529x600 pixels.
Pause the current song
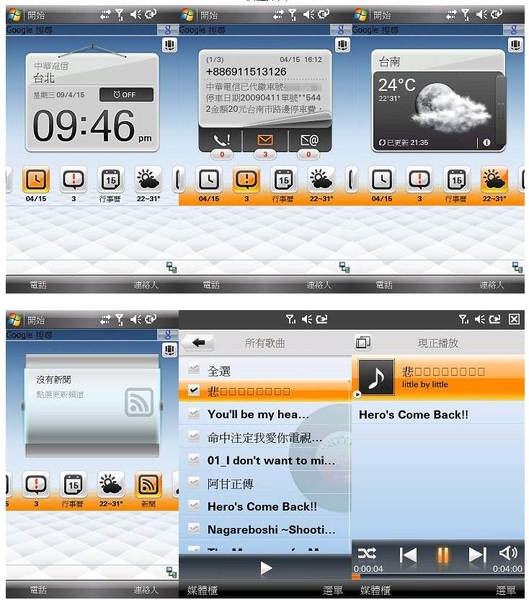(442, 554)
